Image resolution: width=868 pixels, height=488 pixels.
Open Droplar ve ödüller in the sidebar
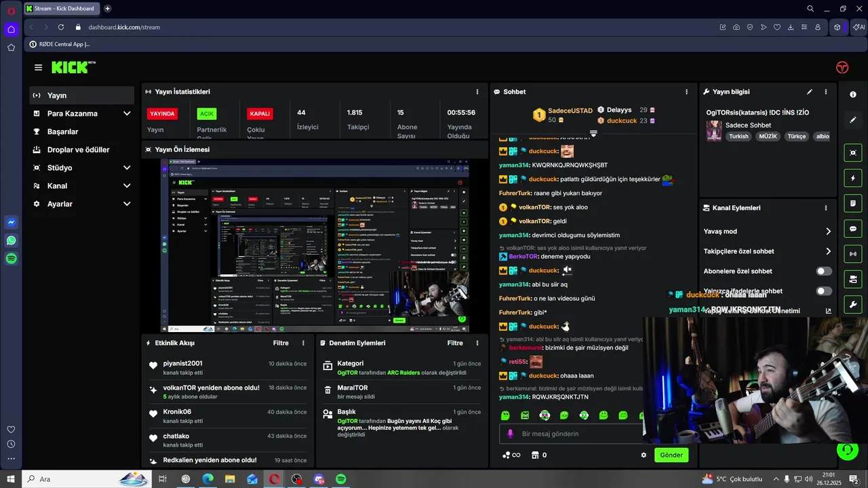pyautogui.click(x=81, y=150)
